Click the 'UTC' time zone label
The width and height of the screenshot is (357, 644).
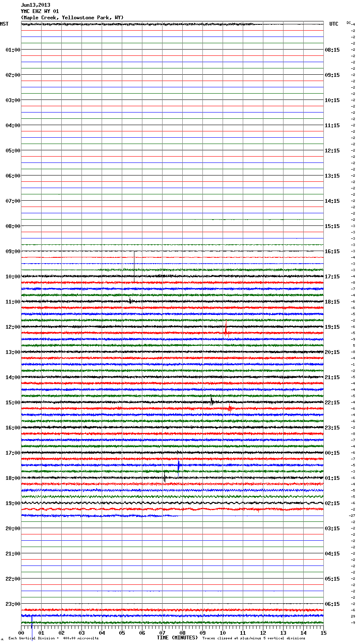(x=334, y=24)
